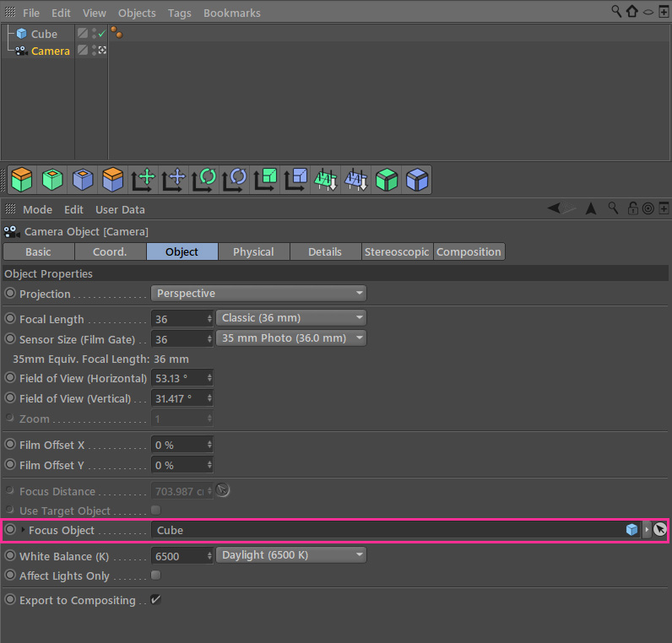Image resolution: width=672 pixels, height=643 pixels.
Task: Select the Camera object in the tree
Action: click(x=50, y=51)
